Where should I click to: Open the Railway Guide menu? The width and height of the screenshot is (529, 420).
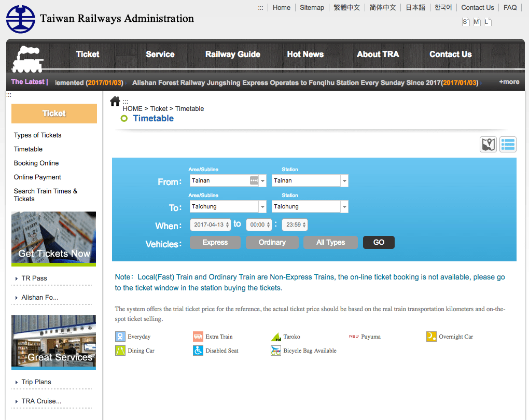232,54
